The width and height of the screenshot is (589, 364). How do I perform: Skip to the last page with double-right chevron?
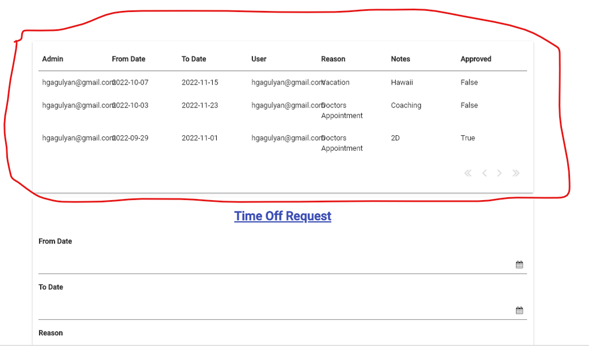(516, 173)
